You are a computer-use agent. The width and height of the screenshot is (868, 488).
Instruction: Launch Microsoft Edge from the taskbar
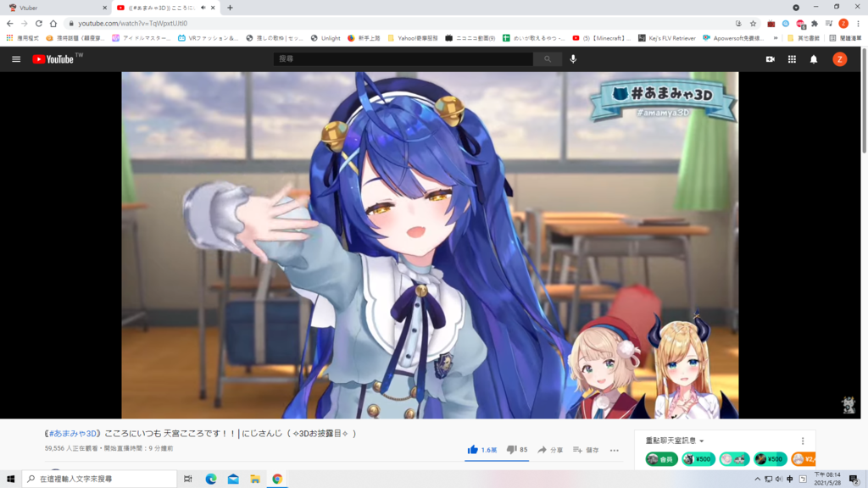tap(211, 479)
